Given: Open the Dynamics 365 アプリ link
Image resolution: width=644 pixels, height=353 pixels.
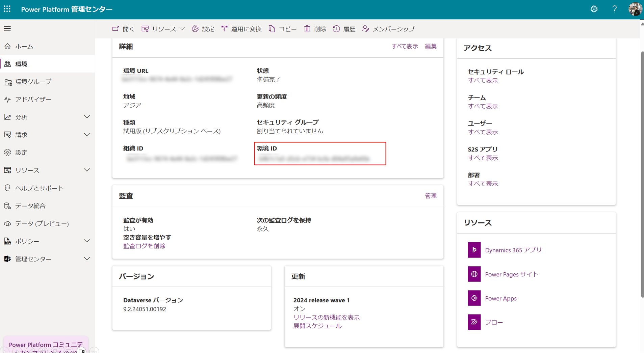Looking at the screenshot, I should (513, 250).
